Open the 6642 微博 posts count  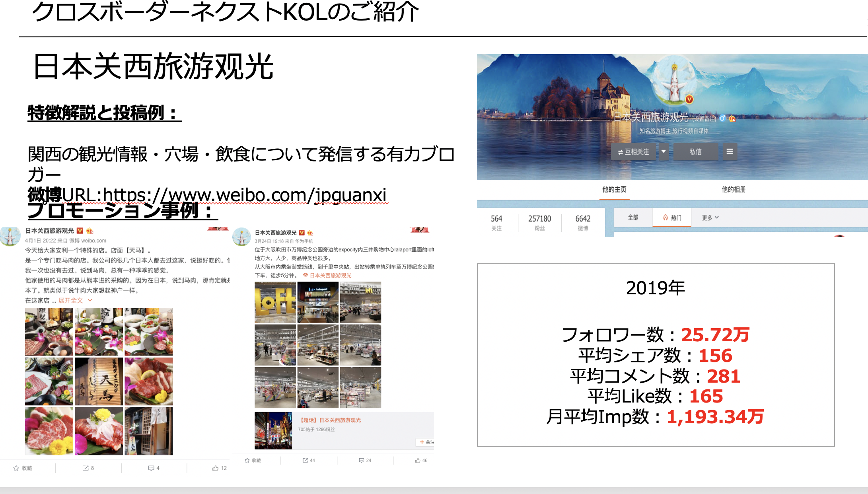point(583,223)
